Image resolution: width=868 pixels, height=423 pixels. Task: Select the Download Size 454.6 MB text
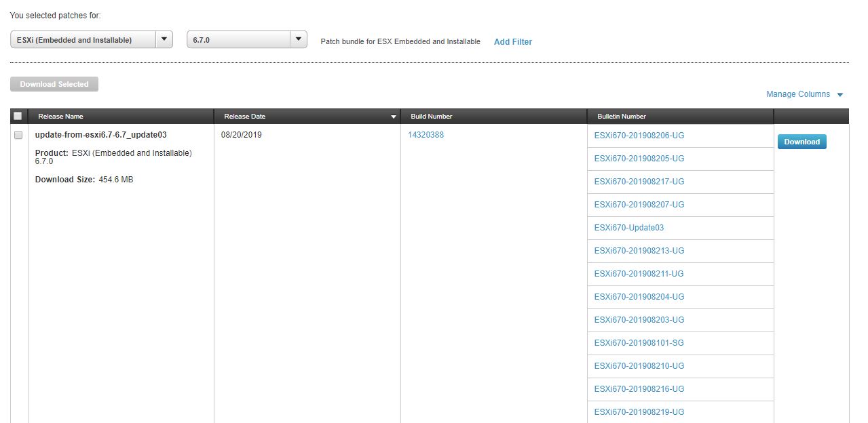[x=84, y=180]
